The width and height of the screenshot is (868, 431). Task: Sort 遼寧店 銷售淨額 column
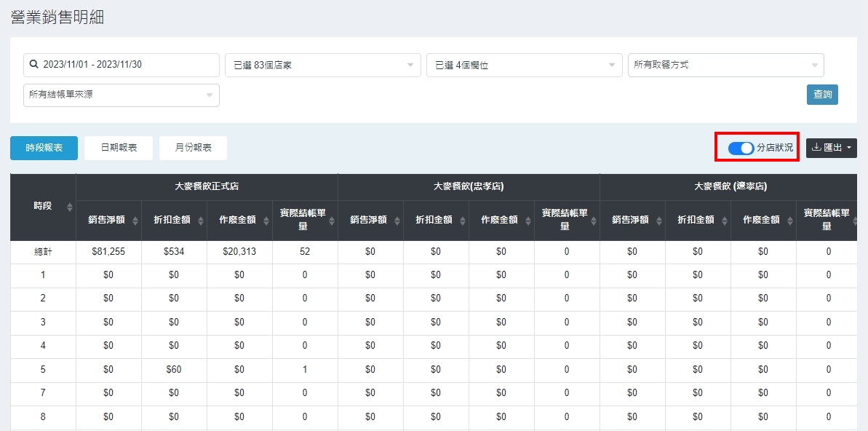[659, 221]
